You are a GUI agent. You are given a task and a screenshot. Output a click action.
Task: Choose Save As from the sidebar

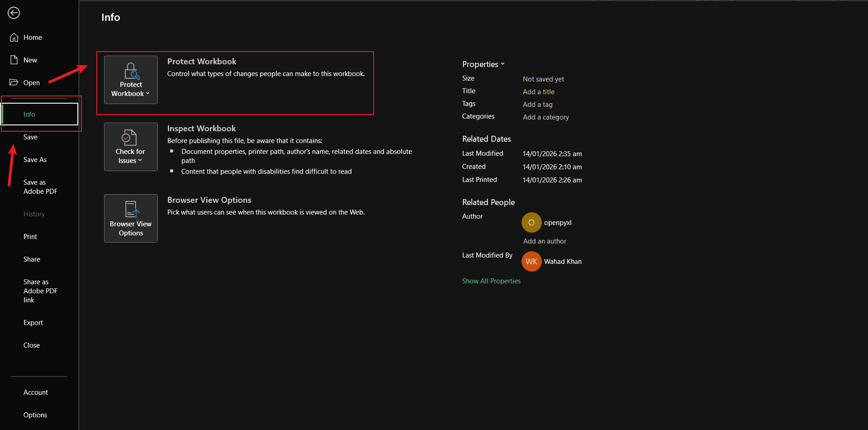(x=35, y=160)
